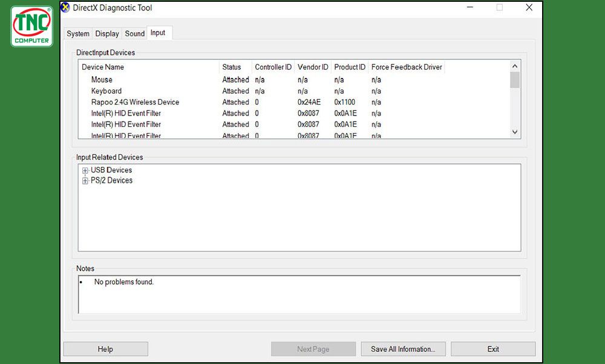The width and height of the screenshot is (605, 364).
Task: Click product ID 0x1100 value
Action: pos(345,102)
